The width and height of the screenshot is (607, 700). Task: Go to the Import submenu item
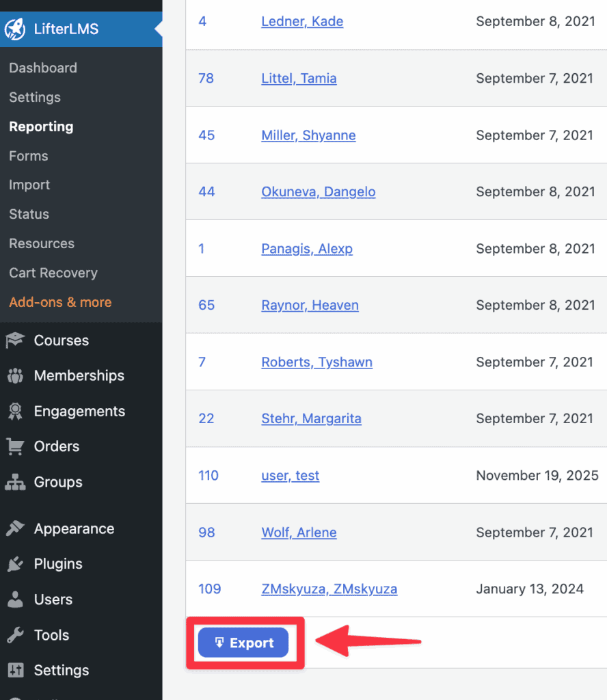click(x=29, y=185)
